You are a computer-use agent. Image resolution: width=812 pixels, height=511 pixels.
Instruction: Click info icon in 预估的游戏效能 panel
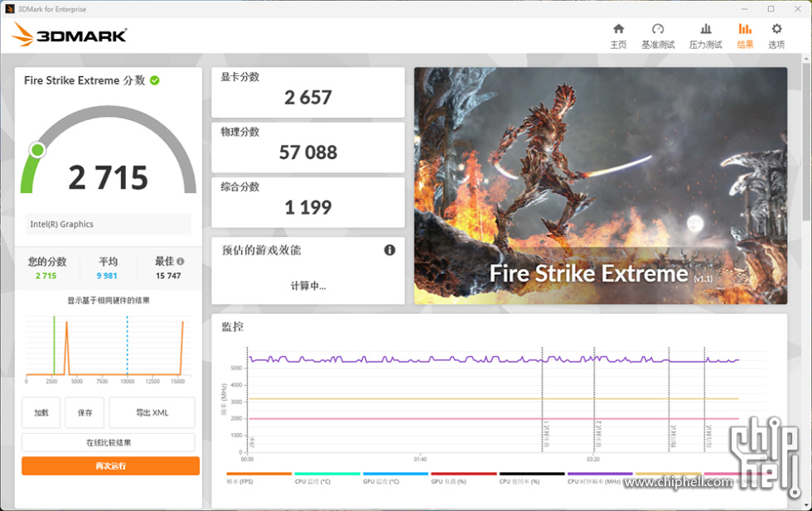(x=389, y=250)
